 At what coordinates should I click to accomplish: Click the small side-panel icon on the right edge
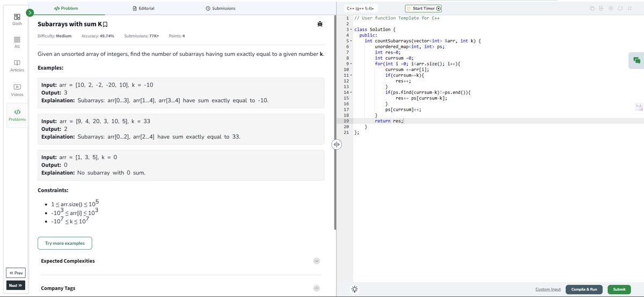point(639,106)
